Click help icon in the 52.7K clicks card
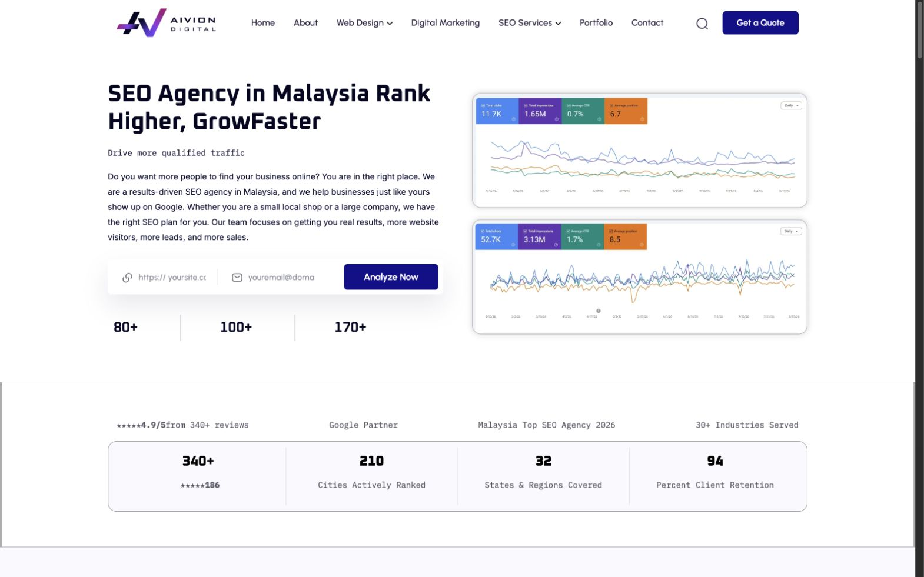Screen dimensions: 924x577 (x=513, y=245)
